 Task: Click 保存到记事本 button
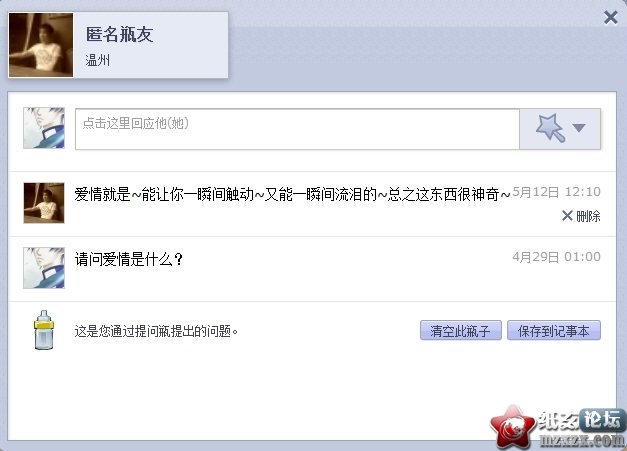click(x=554, y=330)
